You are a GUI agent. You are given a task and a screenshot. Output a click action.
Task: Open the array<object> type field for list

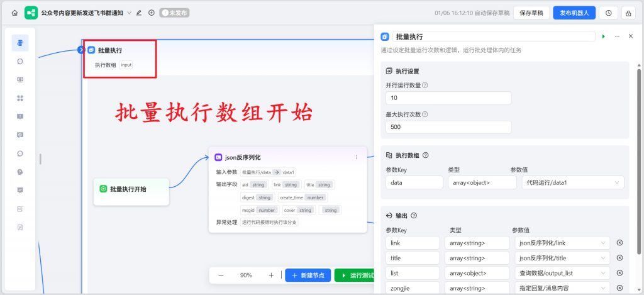pyautogui.click(x=477, y=273)
